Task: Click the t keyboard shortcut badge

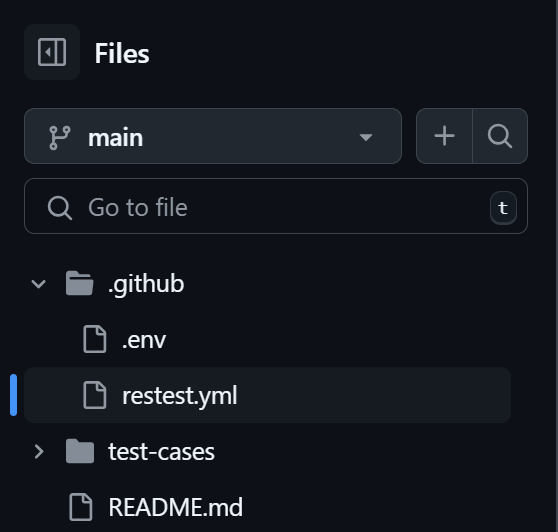Action: tap(503, 208)
